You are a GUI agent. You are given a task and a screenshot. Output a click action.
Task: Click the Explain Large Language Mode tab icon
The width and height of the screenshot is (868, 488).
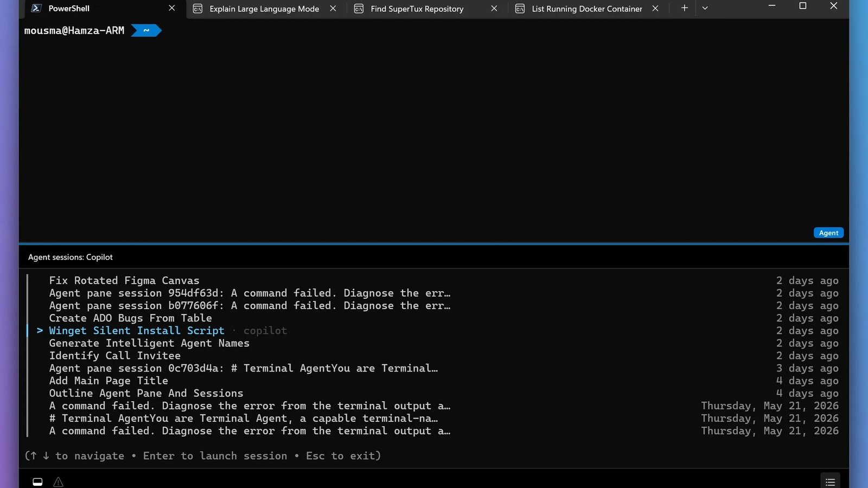[x=198, y=9]
